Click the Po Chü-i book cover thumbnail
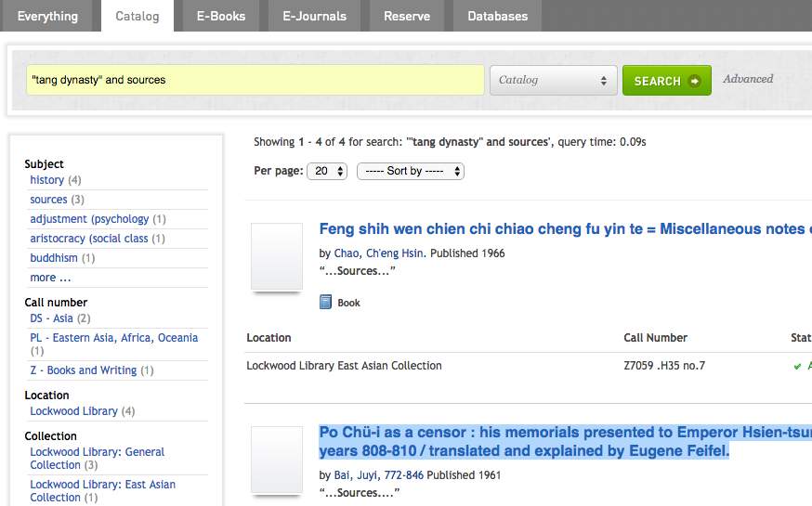The height and width of the screenshot is (506, 812). click(x=277, y=460)
